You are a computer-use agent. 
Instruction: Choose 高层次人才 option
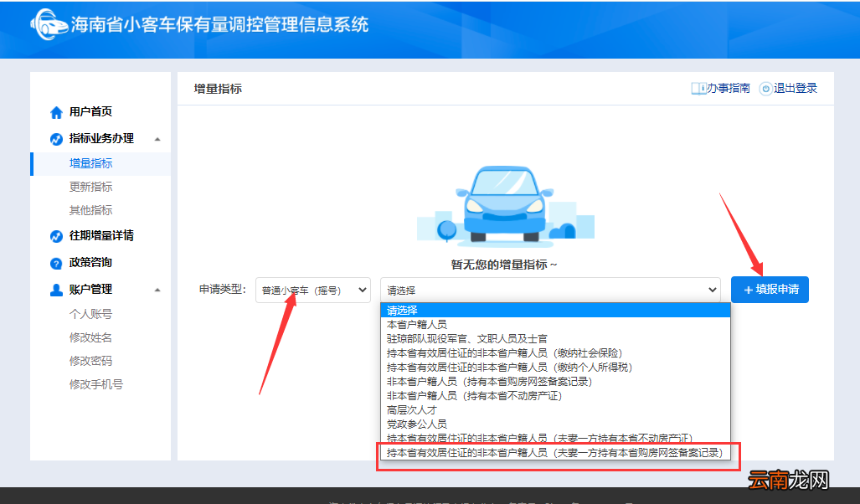point(555,410)
